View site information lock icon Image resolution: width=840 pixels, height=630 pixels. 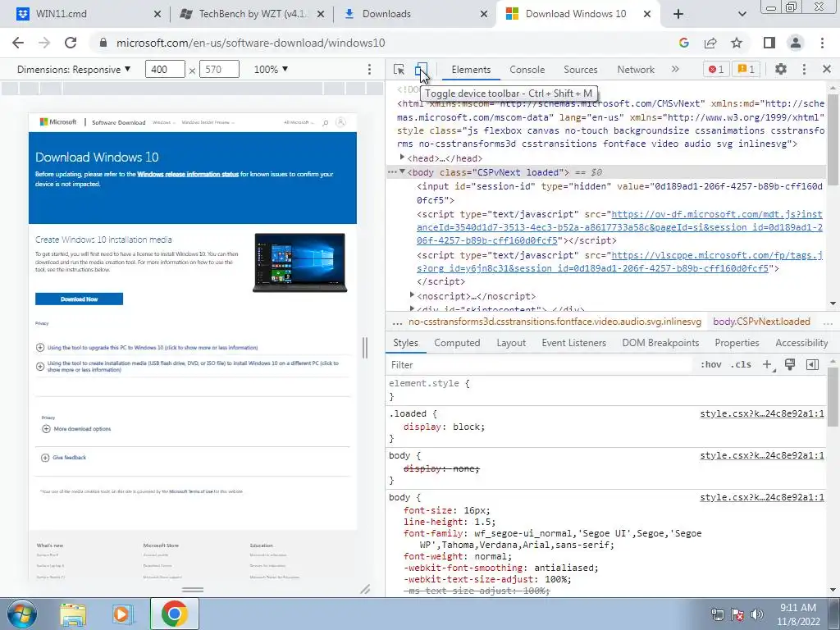[103, 43]
